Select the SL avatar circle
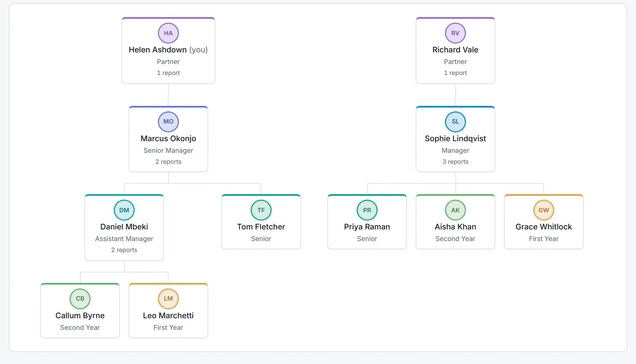This screenshot has height=364, width=636. [x=455, y=122]
